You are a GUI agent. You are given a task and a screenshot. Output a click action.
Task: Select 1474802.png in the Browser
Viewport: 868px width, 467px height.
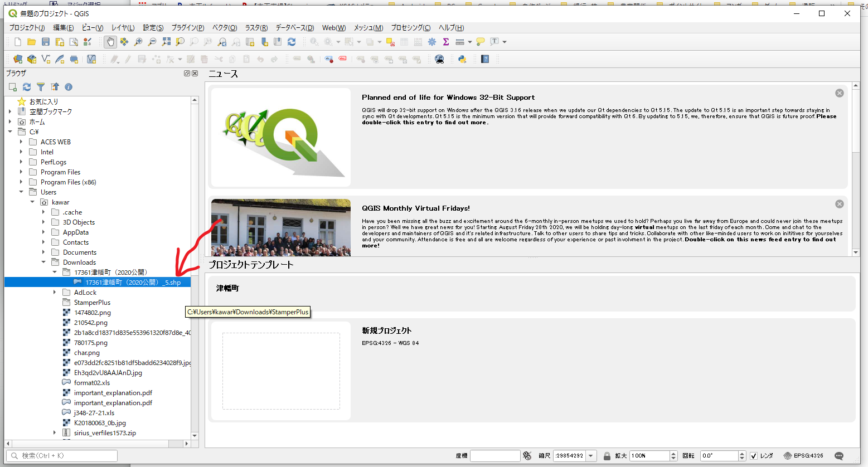[92, 313]
